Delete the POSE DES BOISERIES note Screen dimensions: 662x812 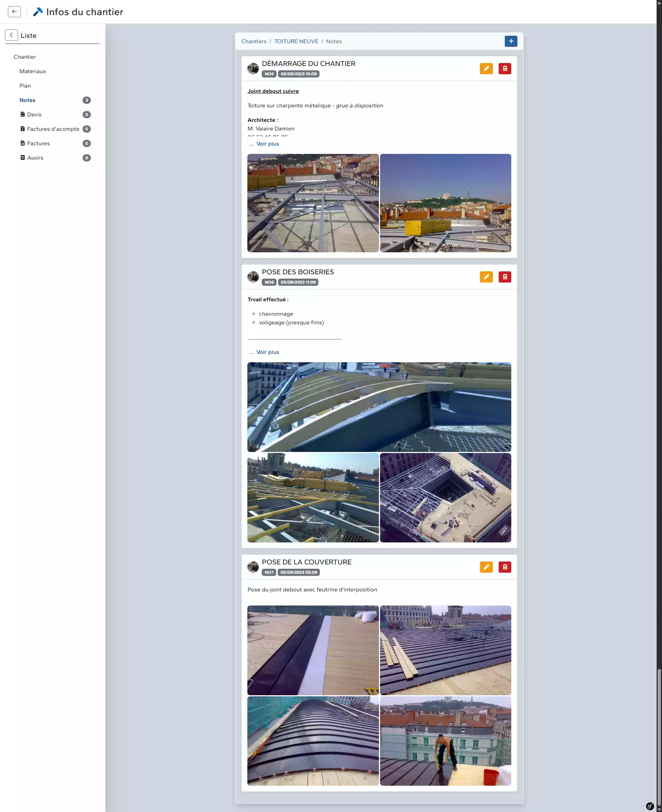tap(504, 277)
